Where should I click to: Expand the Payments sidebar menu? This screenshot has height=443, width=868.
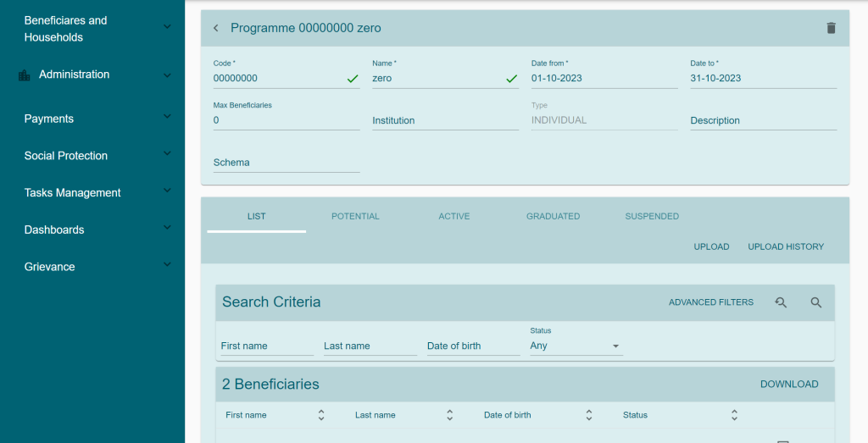[x=167, y=119]
